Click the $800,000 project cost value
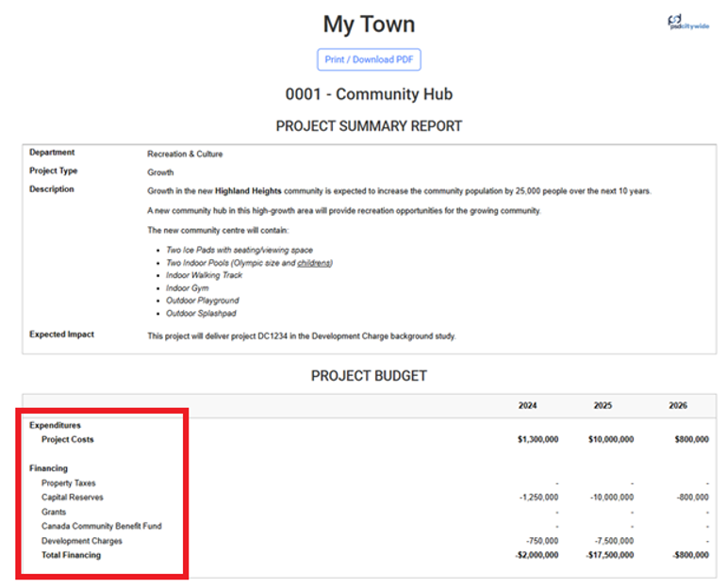727x588 pixels. [x=692, y=439]
